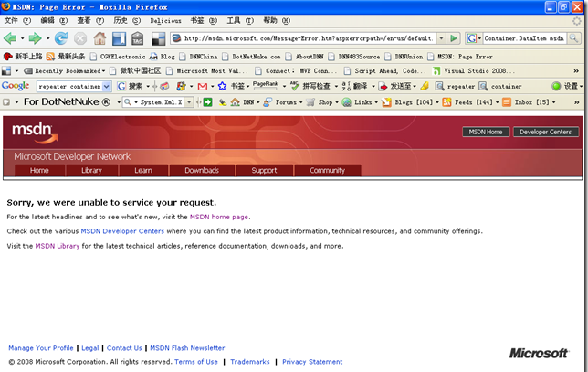Click the Forums icon in DotNetNuke toolbar

pos(268,102)
